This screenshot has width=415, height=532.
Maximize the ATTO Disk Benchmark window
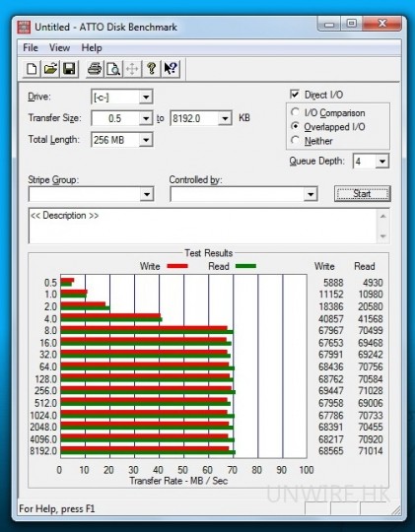tap(352, 24)
